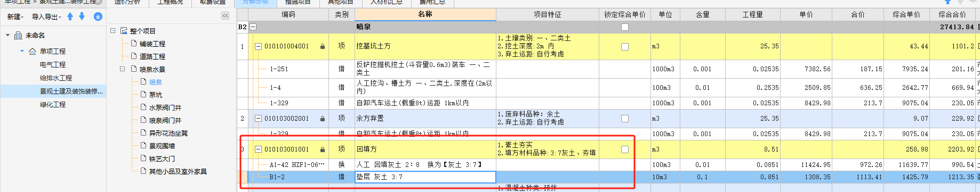
Task: Collapse item 010103002001 sub-rows
Action: coord(259,119)
